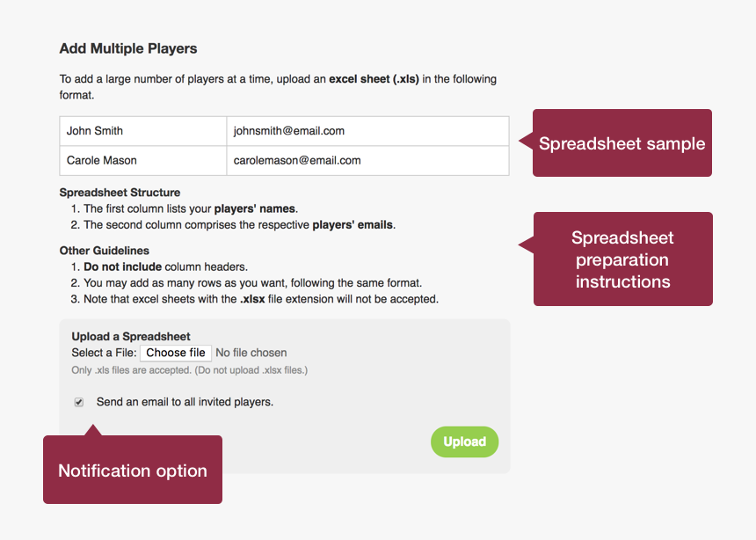Click the "Only .xls files are accepted" hint
Viewport: 756px width, 540px height.
[189, 370]
